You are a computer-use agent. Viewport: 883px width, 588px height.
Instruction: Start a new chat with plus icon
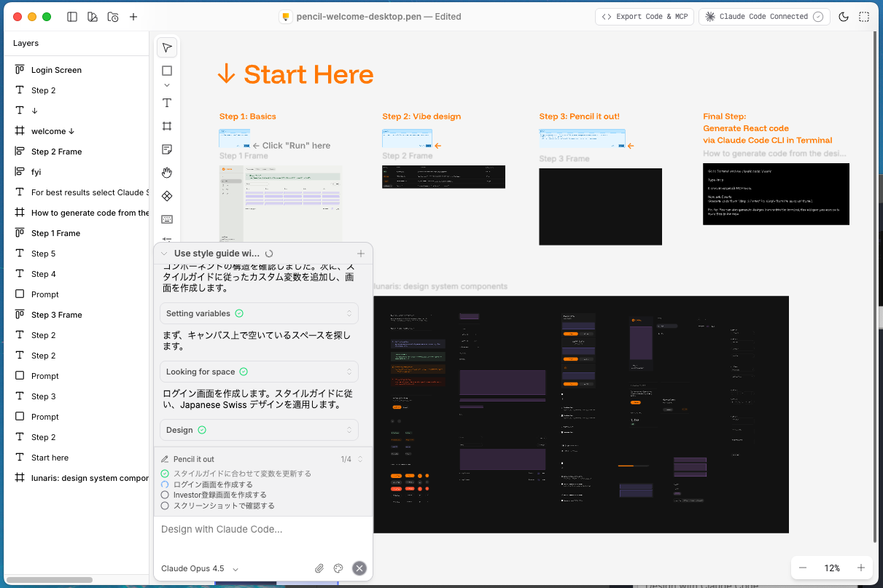click(361, 254)
